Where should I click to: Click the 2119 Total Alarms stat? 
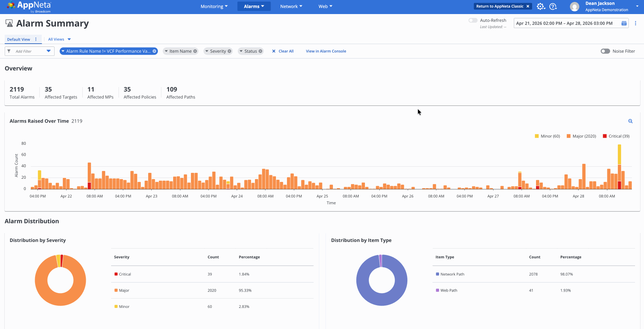pos(22,93)
